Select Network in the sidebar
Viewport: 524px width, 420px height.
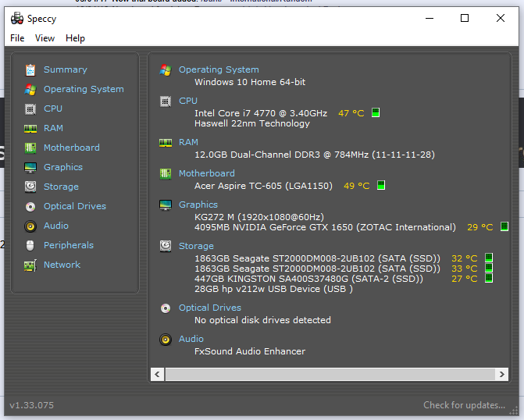[62, 265]
